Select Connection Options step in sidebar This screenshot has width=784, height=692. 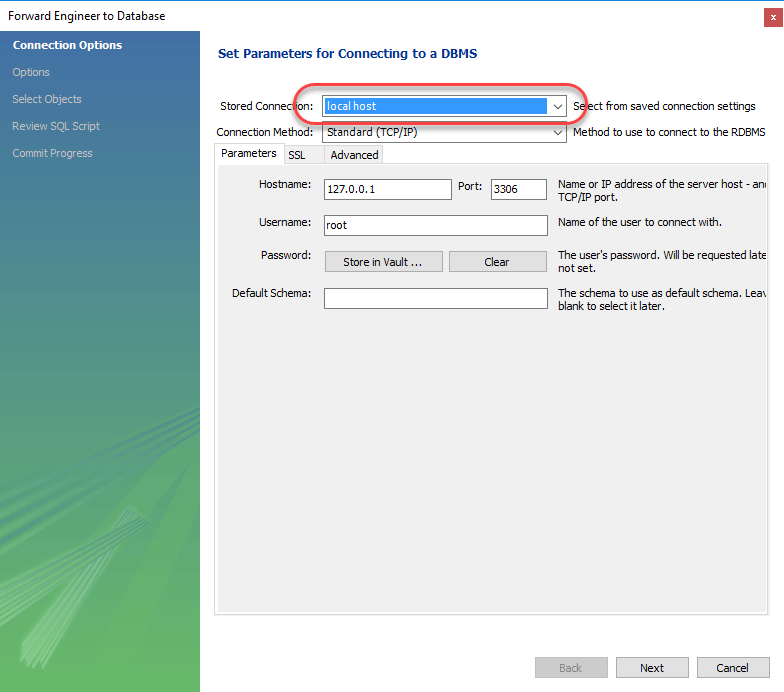67,45
